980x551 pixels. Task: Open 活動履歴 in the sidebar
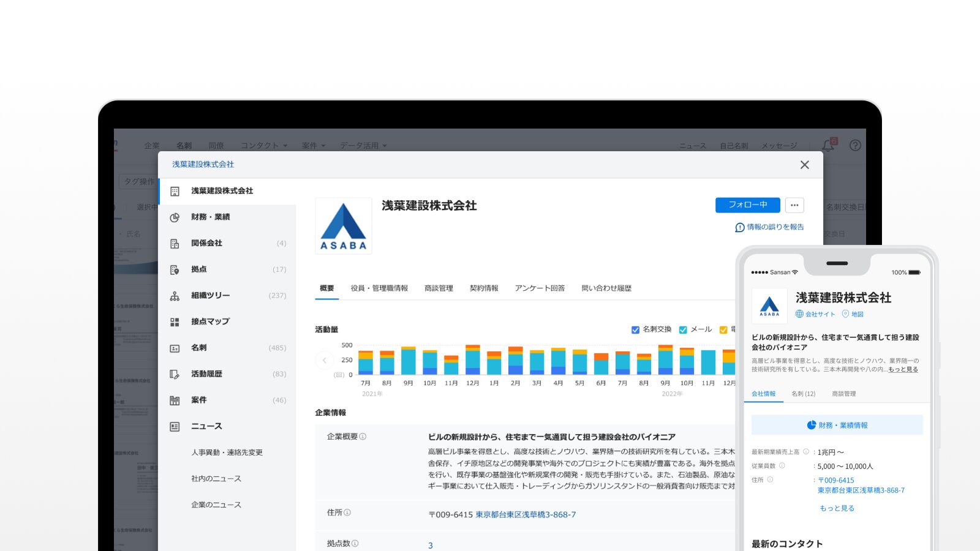pyautogui.click(x=227, y=374)
